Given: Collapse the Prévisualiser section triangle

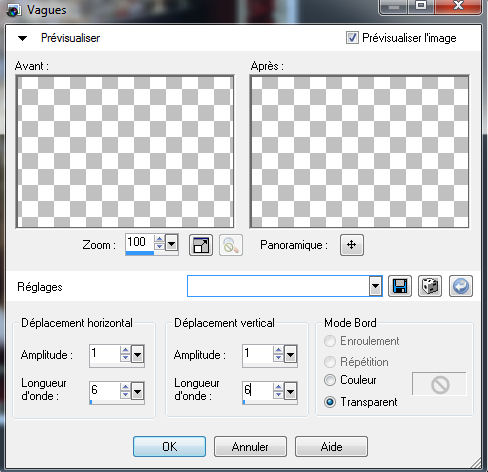Looking at the screenshot, I should coord(22,38).
